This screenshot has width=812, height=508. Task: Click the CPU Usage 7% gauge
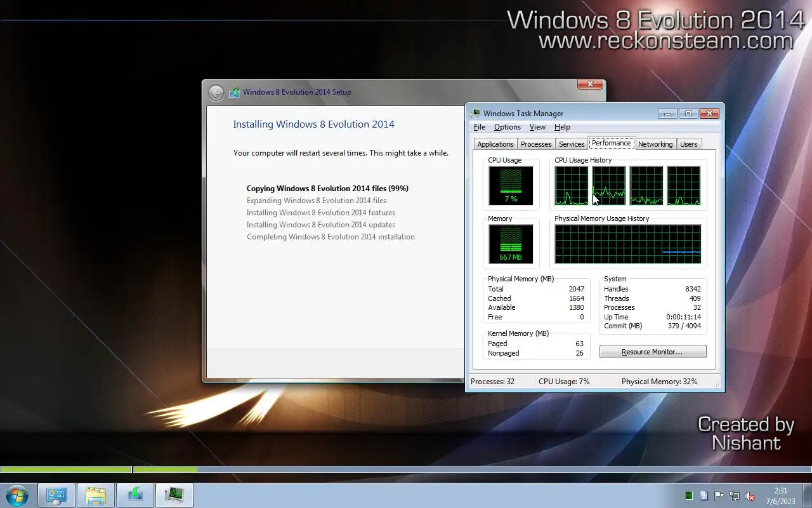pos(511,185)
